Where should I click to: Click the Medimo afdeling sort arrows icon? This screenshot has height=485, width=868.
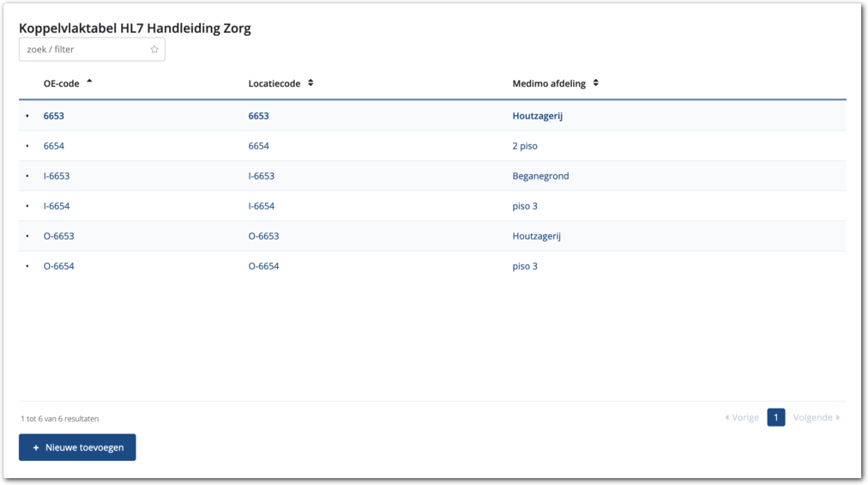click(595, 83)
